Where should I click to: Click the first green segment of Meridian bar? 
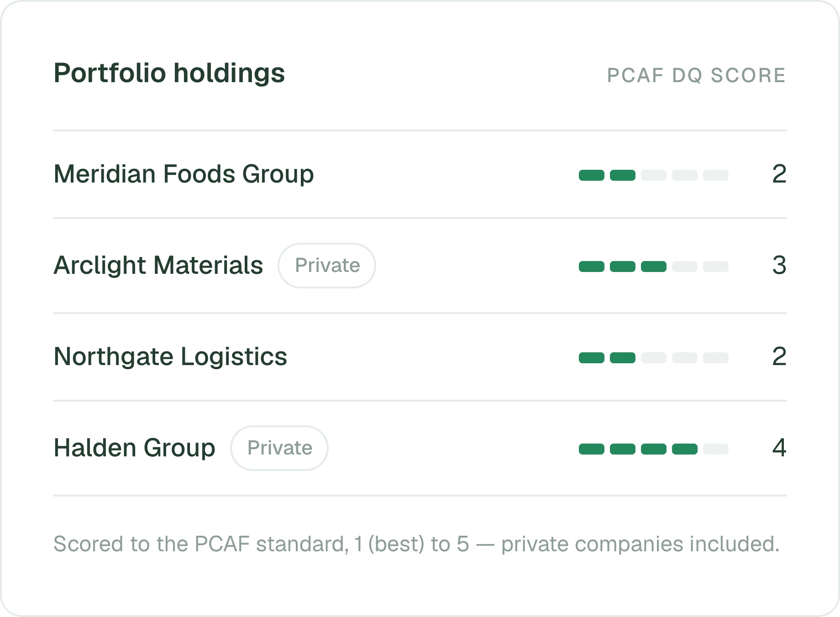pos(592,175)
